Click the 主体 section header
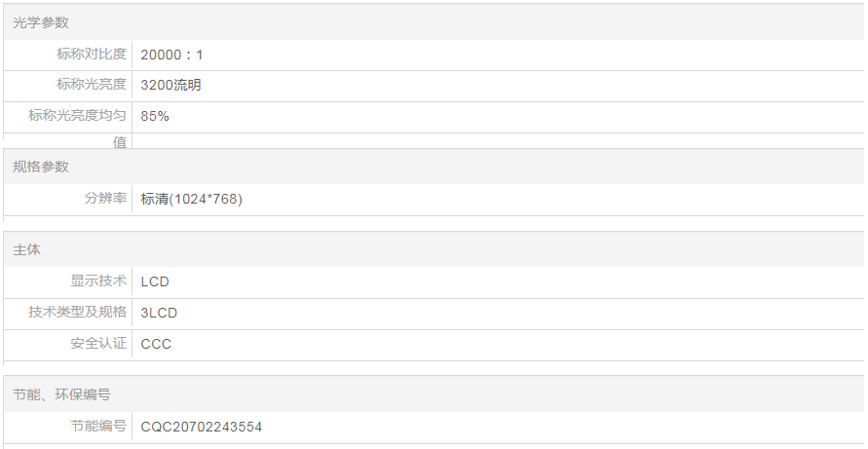This screenshot has height=449, width=868. point(27,249)
